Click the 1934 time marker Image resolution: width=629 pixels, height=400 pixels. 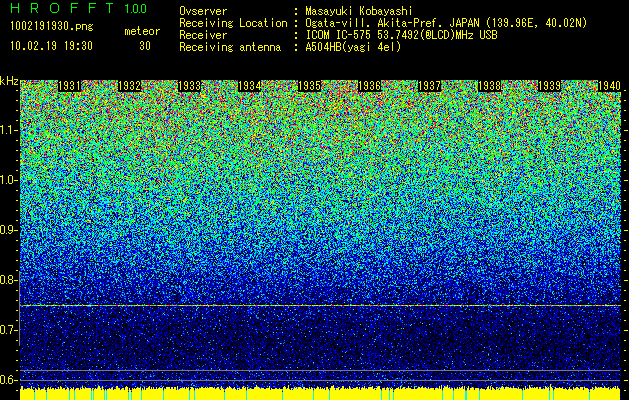[x=250, y=86]
